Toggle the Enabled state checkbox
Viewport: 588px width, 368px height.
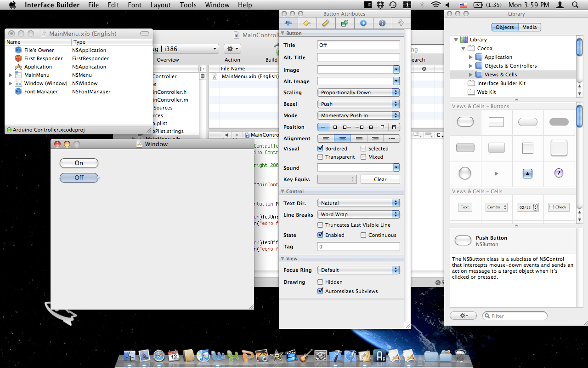(321, 235)
